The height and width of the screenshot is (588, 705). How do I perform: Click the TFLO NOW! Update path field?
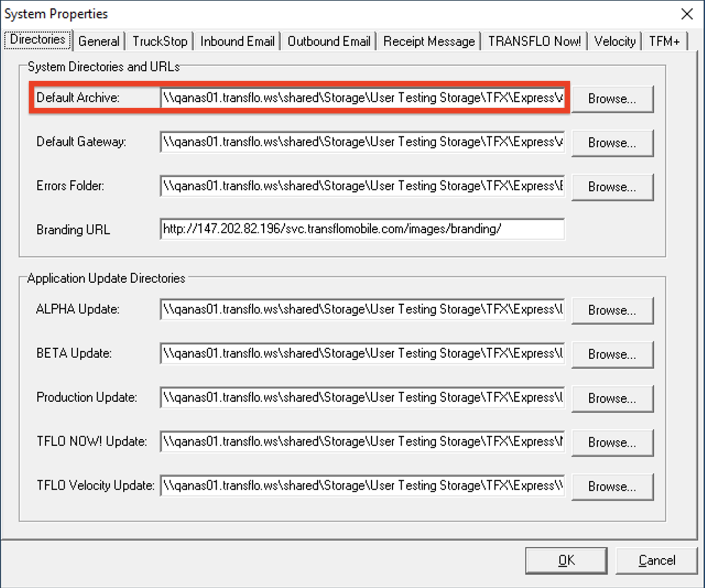[362, 442]
